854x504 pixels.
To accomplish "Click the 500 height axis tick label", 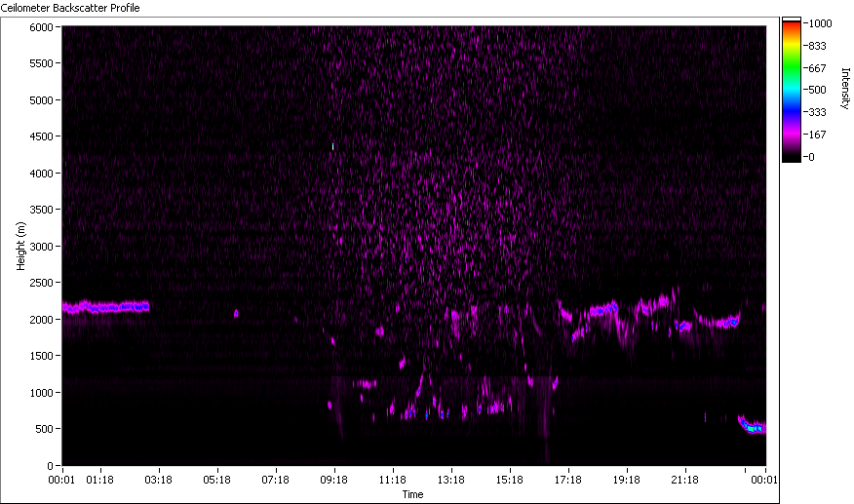I will (45, 429).
